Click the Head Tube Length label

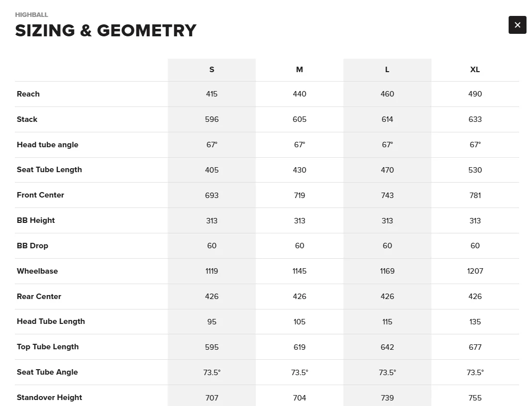[51, 321]
